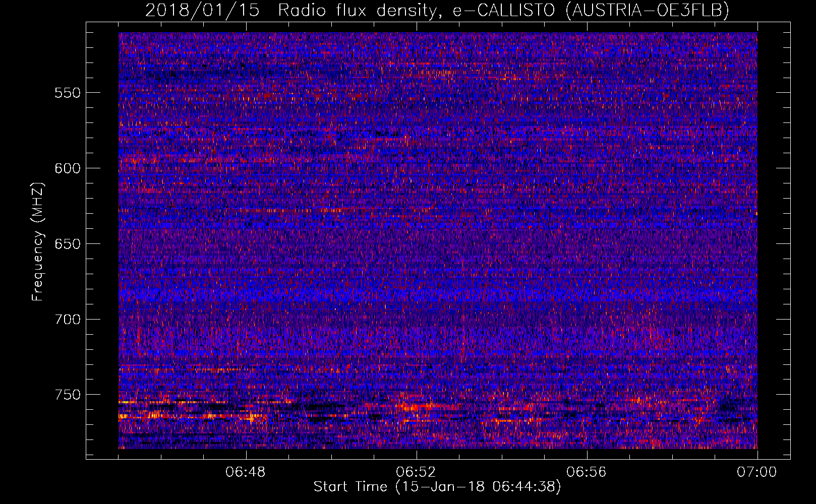
Task: Click the '750' frequency tick label
Action: [68, 395]
